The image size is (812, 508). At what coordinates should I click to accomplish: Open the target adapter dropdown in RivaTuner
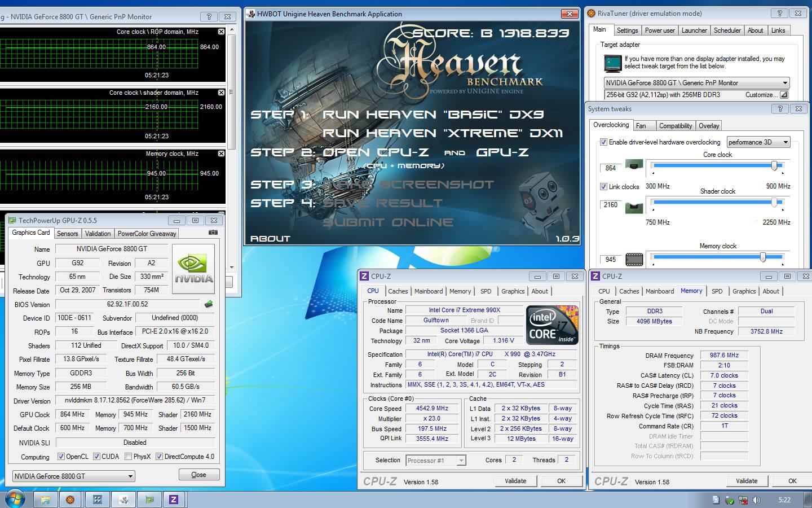click(696, 83)
